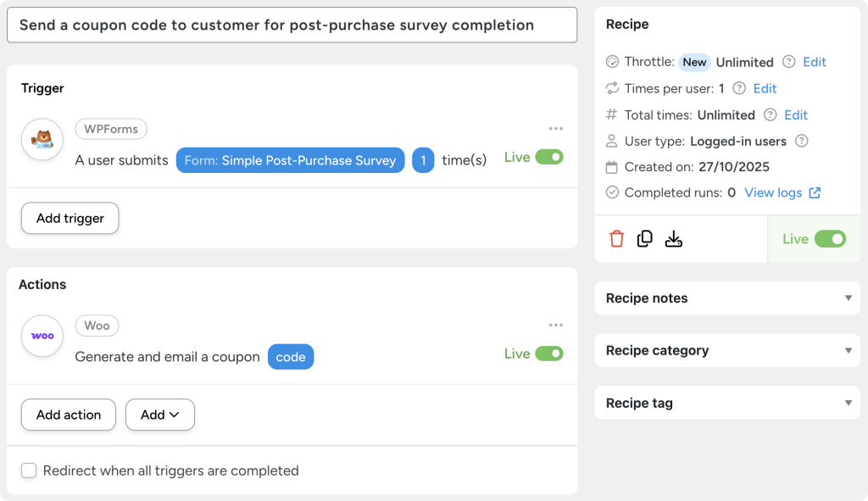Delete the recipe using the trash icon
Viewport: 868px width, 501px height.
coord(616,238)
